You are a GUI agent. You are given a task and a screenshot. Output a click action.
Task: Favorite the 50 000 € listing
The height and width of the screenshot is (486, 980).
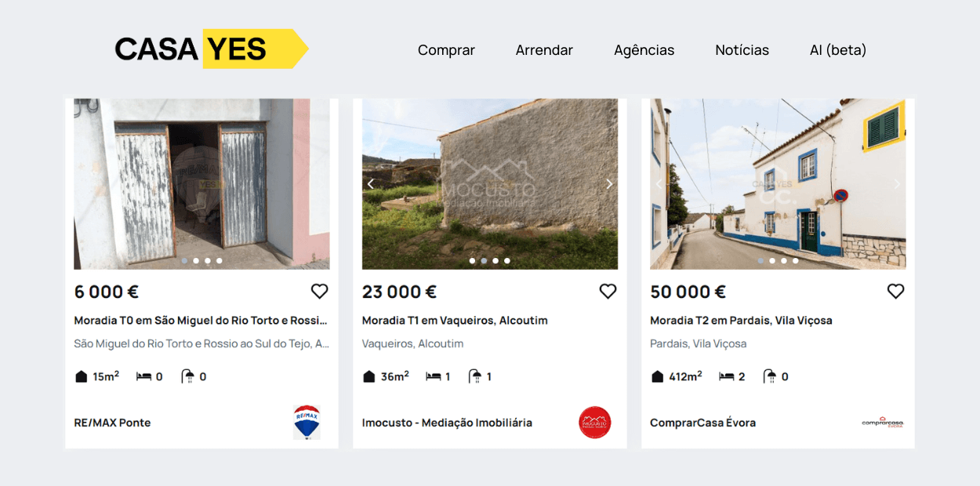[x=896, y=291]
